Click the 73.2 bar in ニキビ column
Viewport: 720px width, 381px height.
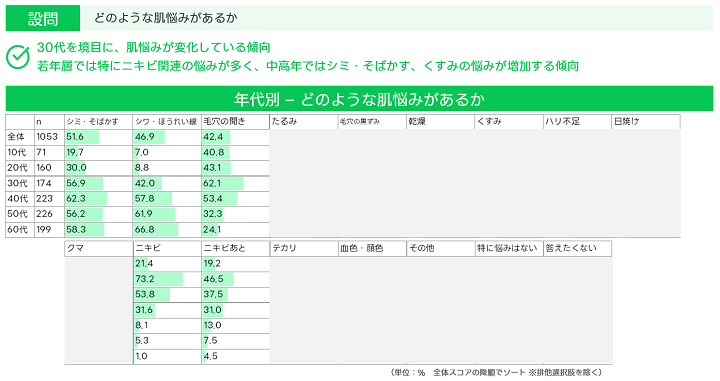[158, 279]
